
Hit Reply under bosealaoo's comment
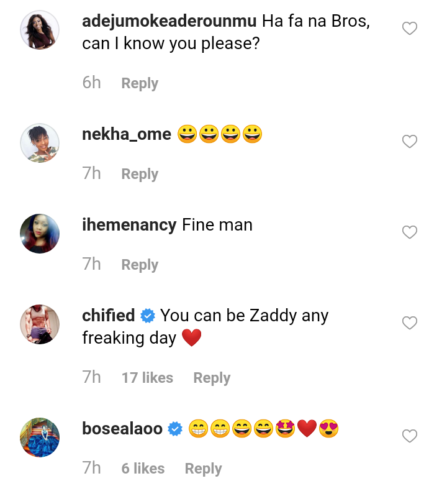pos(203,469)
